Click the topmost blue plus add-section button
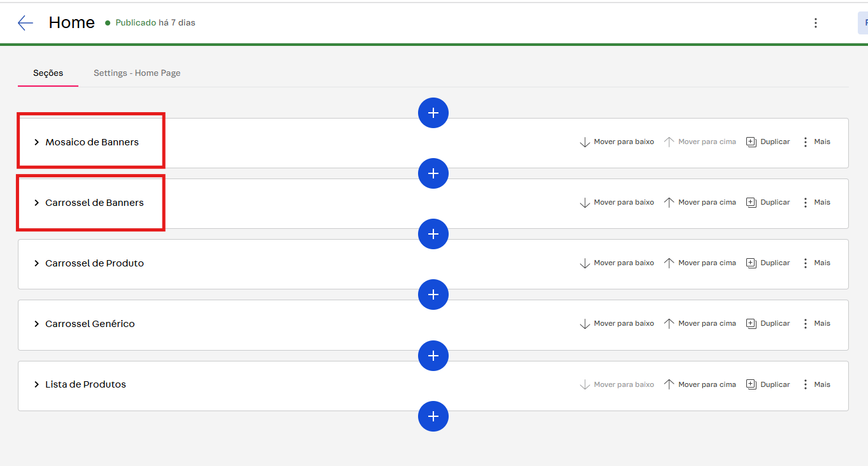The width and height of the screenshot is (868, 466). point(433,113)
